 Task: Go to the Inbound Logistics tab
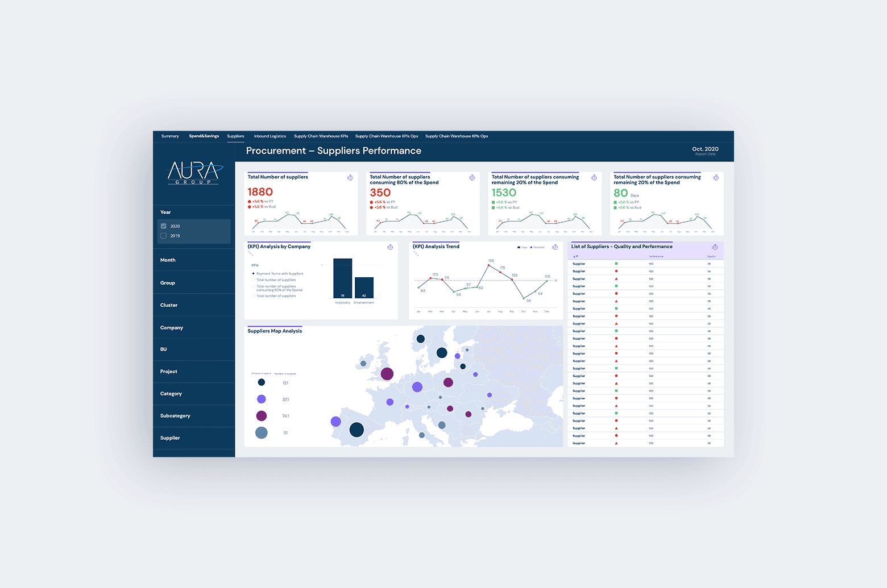pos(270,136)
